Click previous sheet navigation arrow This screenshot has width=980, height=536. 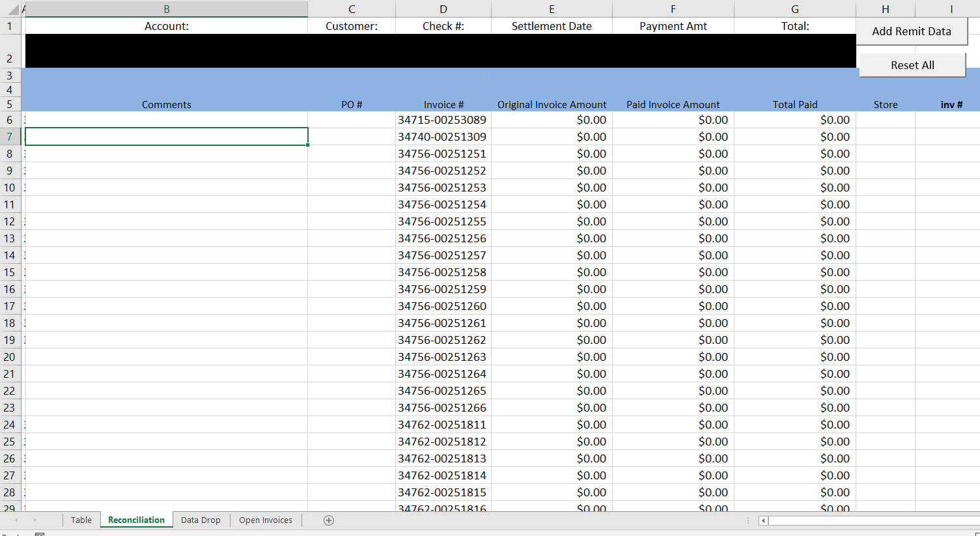click(16, 520)
